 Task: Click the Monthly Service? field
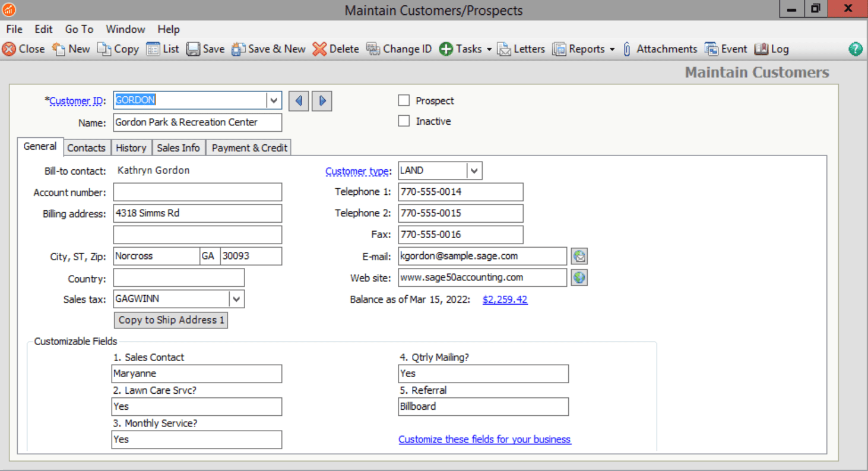[197, 440]
